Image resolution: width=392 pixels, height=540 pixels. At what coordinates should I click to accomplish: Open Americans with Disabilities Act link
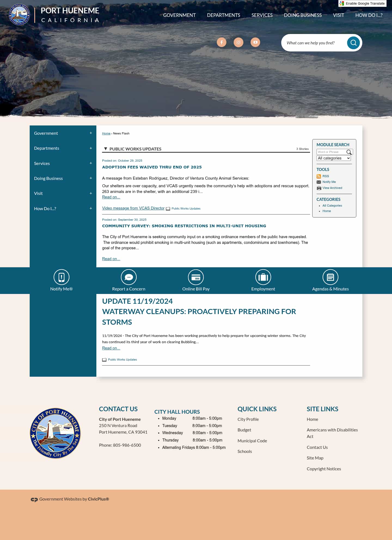coord(332,433)
